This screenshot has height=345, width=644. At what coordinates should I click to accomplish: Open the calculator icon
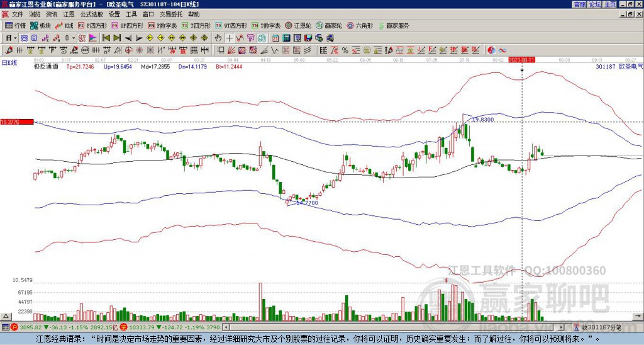286,38
